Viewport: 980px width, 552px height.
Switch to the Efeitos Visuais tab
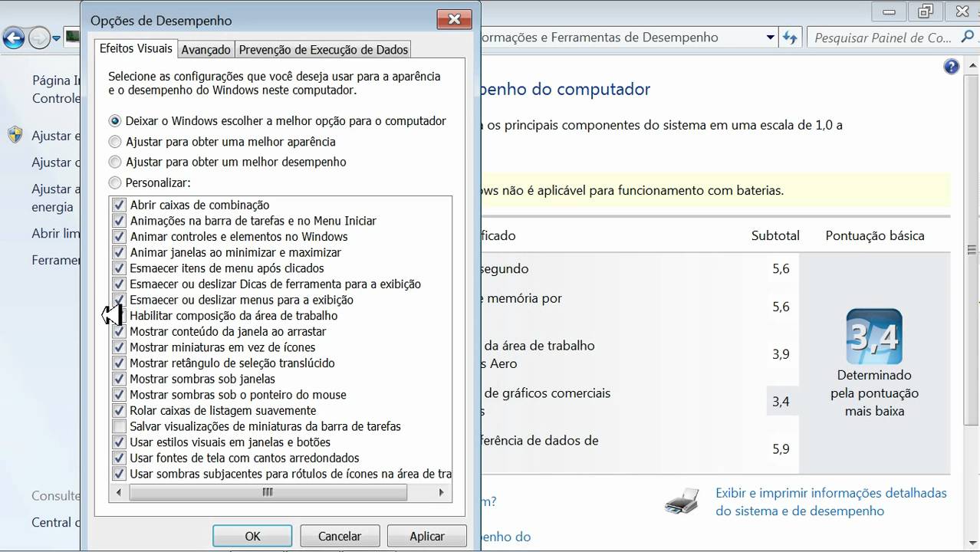[x=136, y=48]
